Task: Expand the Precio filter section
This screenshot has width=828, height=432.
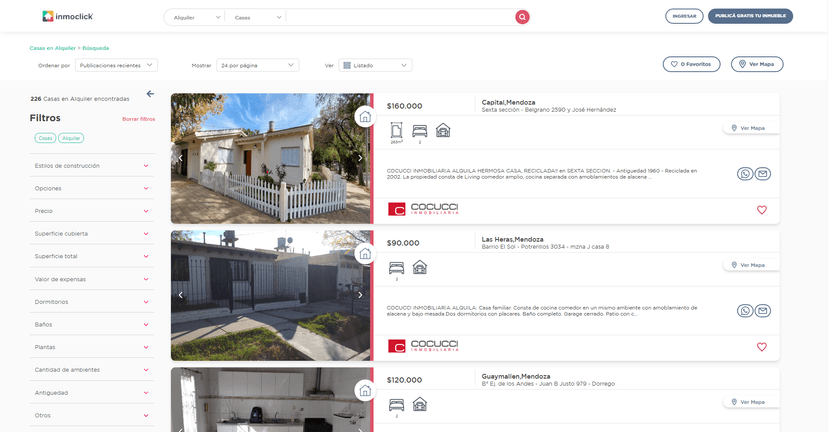Action: pyautogui.click(x=91, y=211)
